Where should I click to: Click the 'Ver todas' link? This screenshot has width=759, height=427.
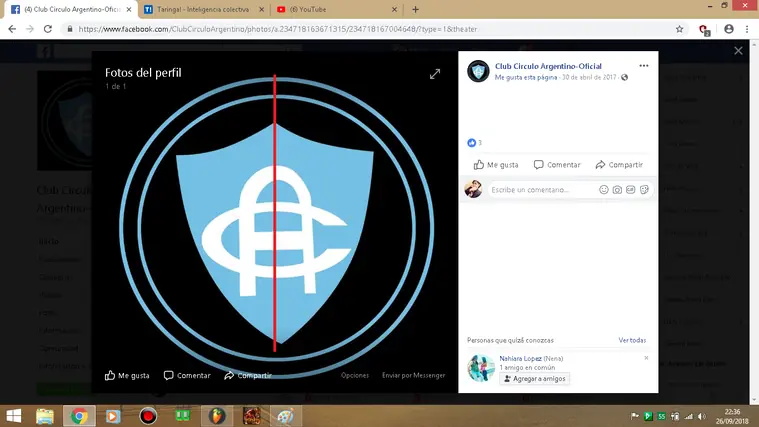632,340
